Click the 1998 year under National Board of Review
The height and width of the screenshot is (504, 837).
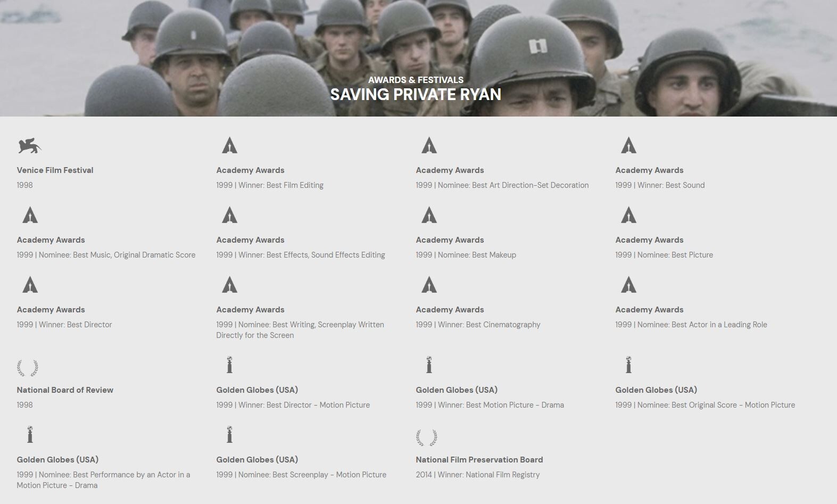(x=24, y=405)
